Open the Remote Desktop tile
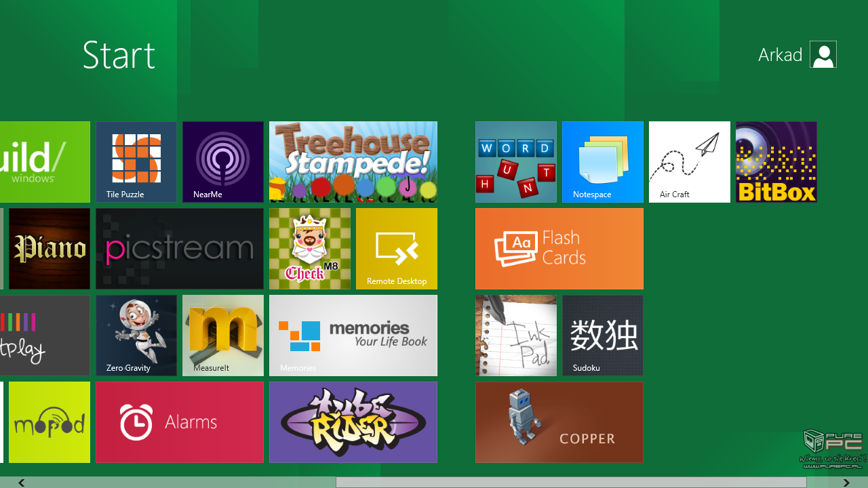The width and height of the screenshot is (868, 488). (397, 249)
